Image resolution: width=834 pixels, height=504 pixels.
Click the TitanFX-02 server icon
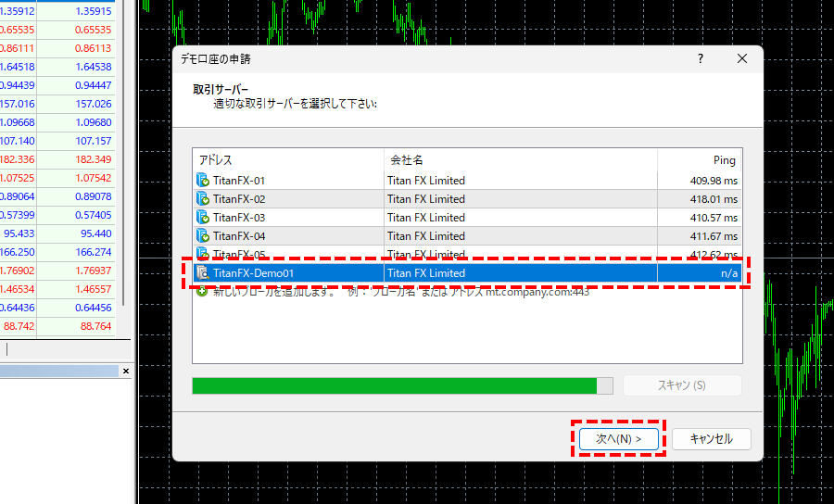(203, 199)
